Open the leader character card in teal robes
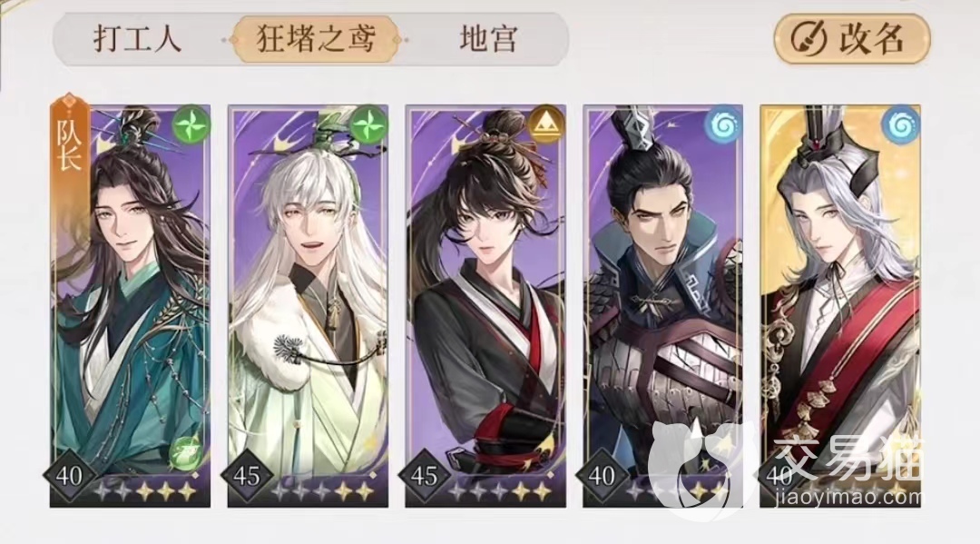The width and height of the screenshot is (980, 544). tap(130, 306)
